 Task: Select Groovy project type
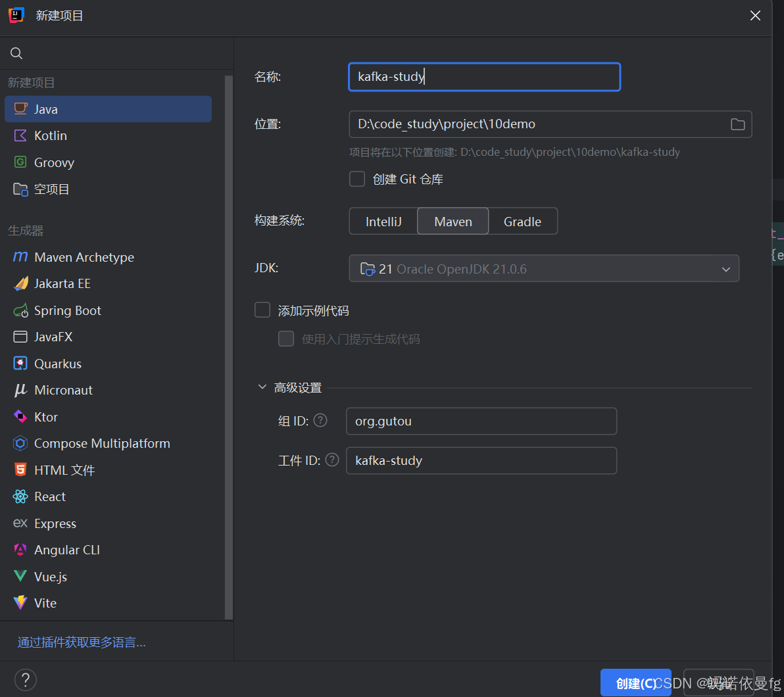coord(108,162)
